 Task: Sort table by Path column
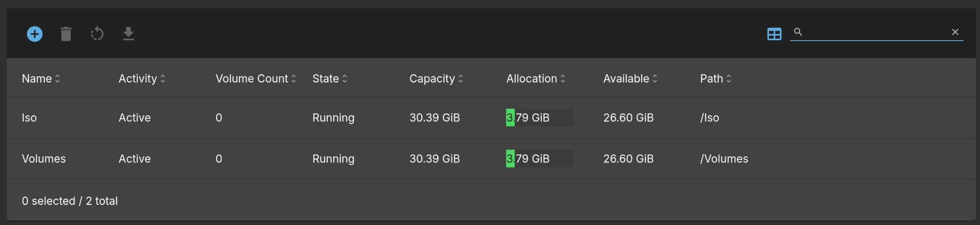(x=716, y=79)
